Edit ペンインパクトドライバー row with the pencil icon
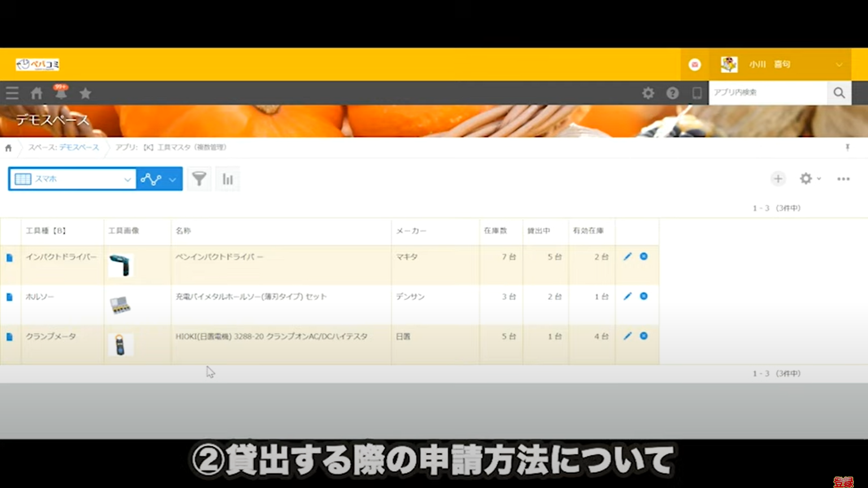The width and height of the screenshot is (868, 488). pyautogui.click(x=627, y=256)
